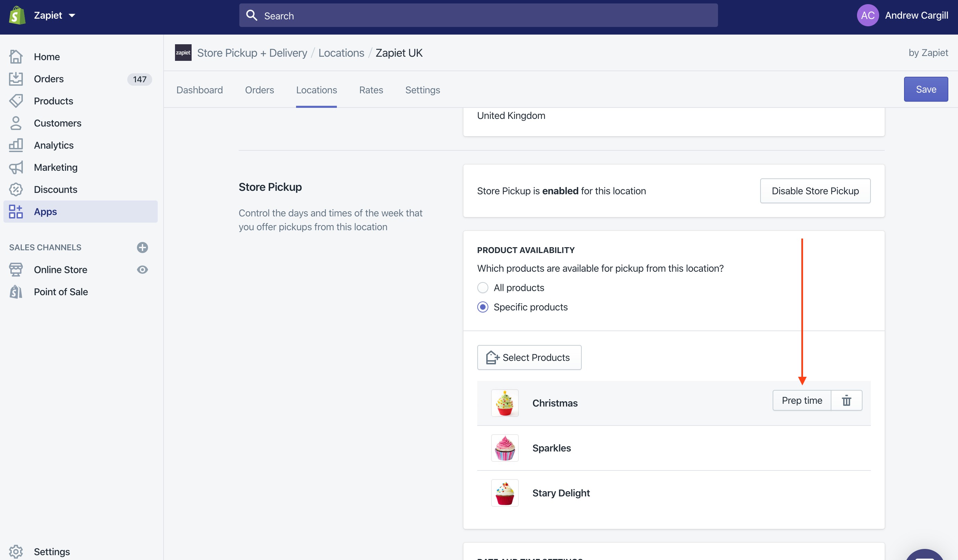Open Store Pickup + Delivery breadcrumb

252,53
